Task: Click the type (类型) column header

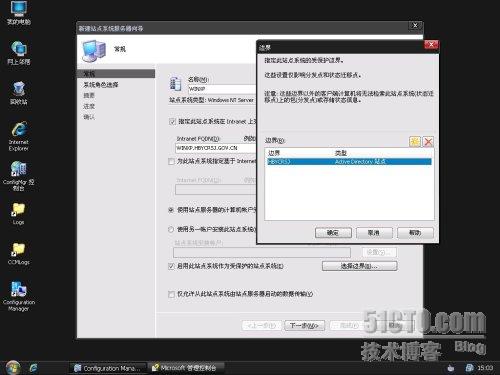Action: pos(341,153)
